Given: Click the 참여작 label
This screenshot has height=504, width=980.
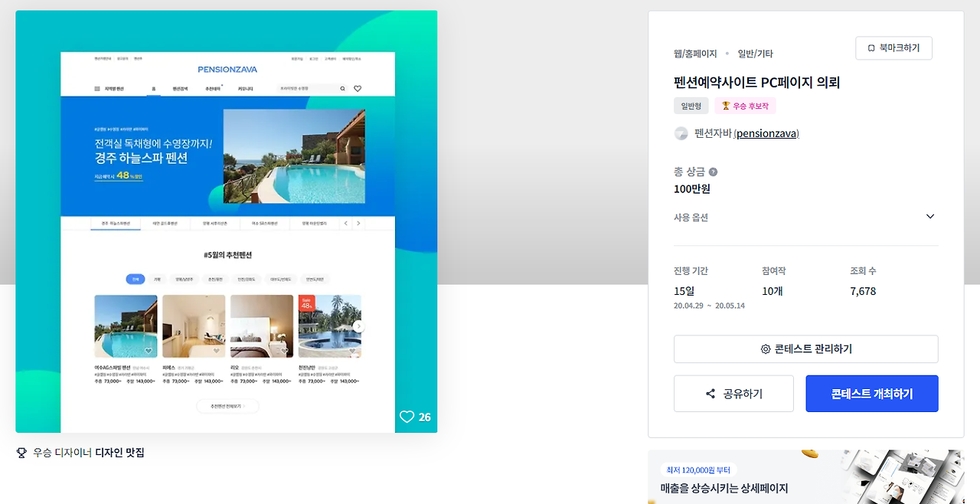Looking at the screenshot, I should (774, 271).
